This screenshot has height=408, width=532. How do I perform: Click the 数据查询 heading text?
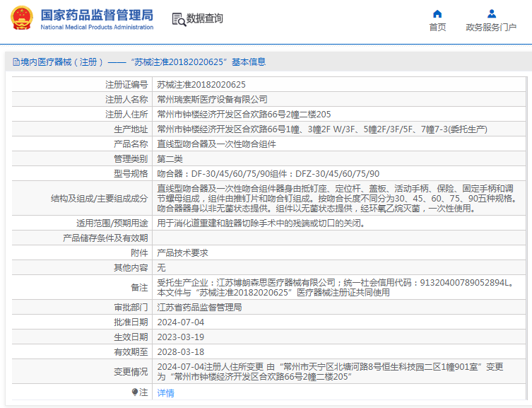pos(205,18)
